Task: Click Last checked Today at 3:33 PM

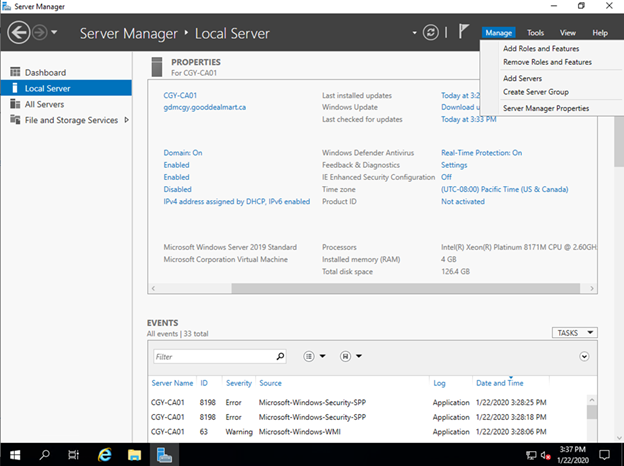Action: 468,119
